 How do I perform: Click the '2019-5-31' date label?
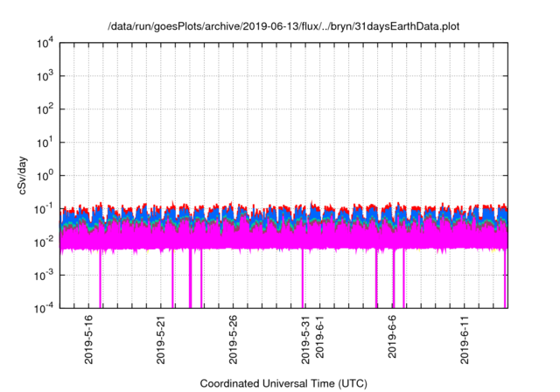[305, 339]
